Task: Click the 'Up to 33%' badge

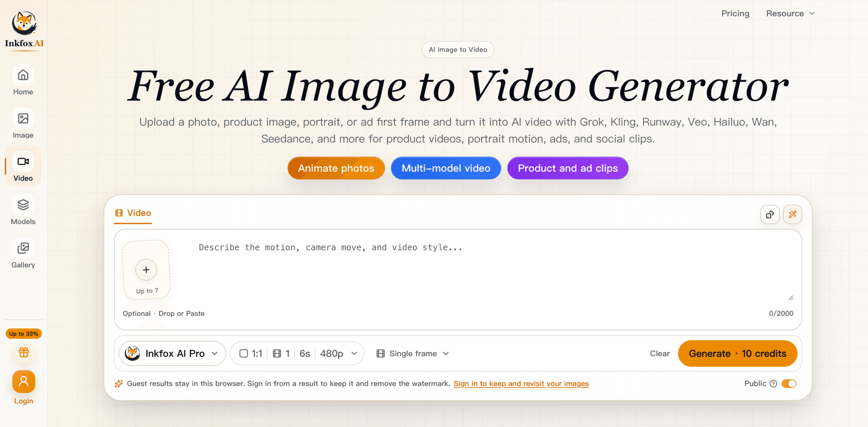Action: [24, 334]
